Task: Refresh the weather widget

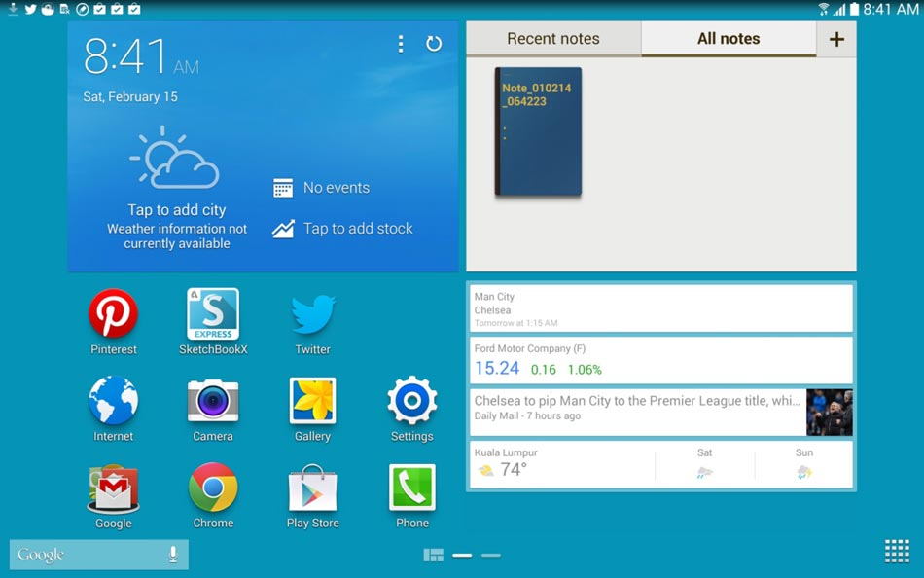Action: pos(434,44)
